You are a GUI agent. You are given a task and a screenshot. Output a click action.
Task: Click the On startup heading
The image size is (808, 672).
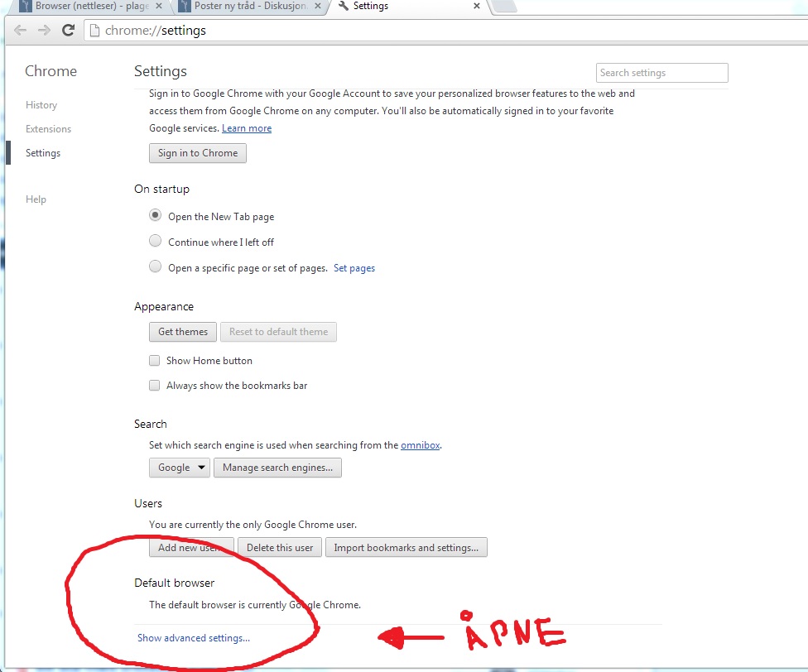(161, 189)
